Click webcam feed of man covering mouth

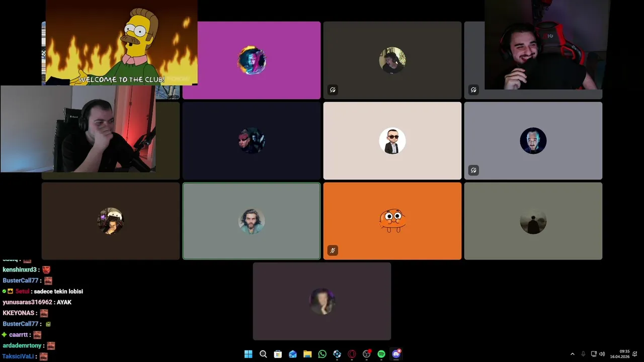click(78, 129)
